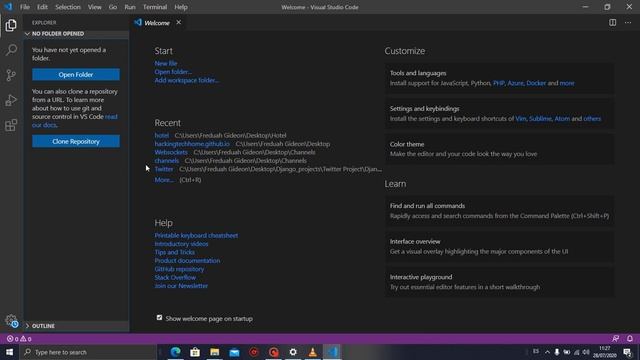Open recent hackingtechhome.github.io project
Screen dimensions: 640x360
[x=192, y=144]
